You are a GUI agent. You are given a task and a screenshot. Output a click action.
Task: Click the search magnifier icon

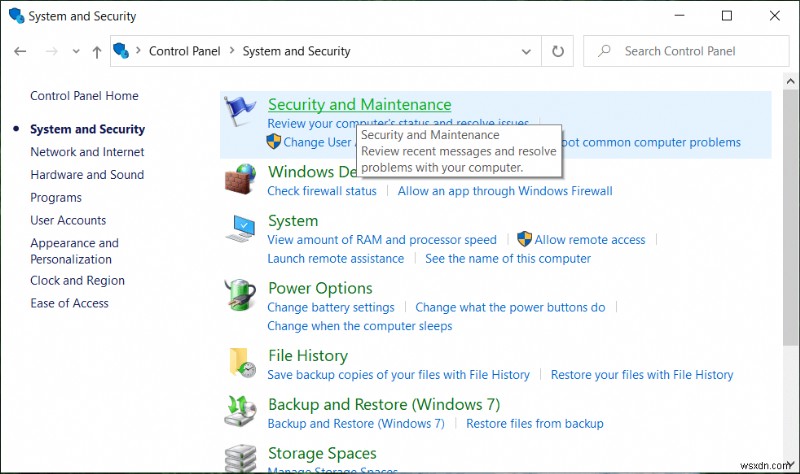click(605, 51)
